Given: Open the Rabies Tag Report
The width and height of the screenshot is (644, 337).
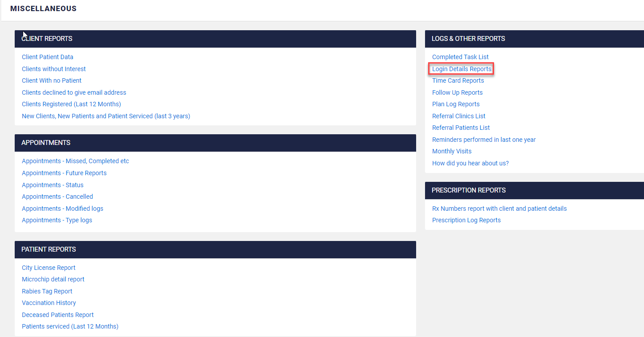Looking at the screenshot, I should point(47,291).
